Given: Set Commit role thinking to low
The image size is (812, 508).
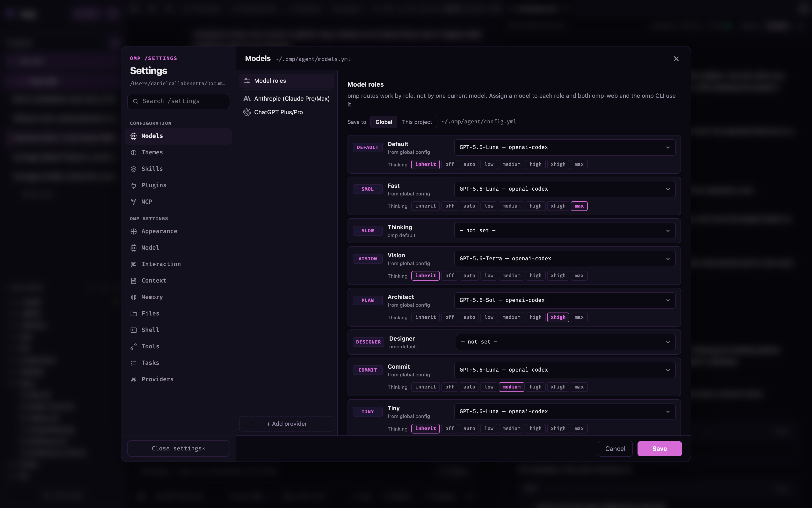Looking at the screenshot, I should pos(489,387).
